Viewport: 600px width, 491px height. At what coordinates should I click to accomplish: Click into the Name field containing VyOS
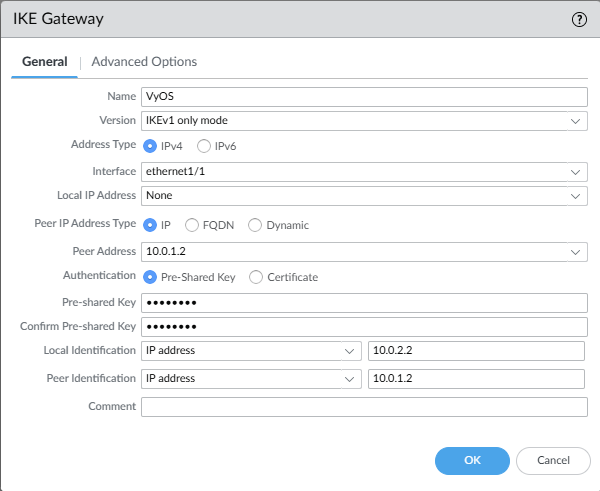(x=364, y=96)
